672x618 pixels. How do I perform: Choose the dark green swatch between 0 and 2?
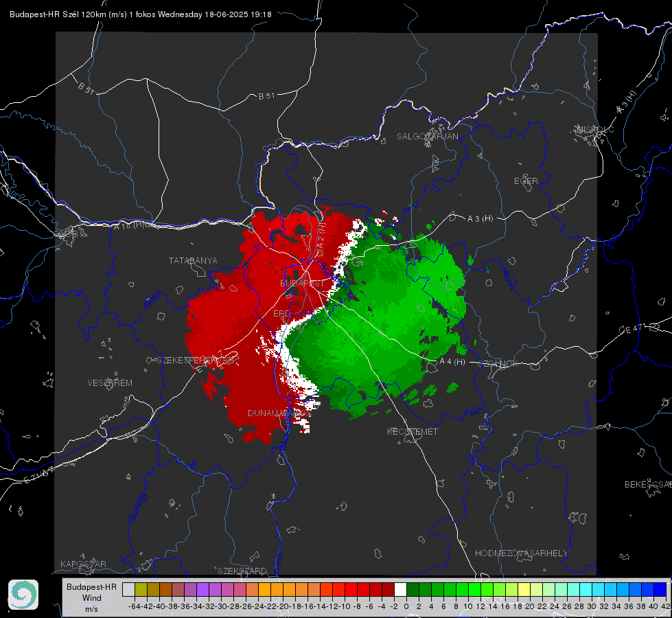(x=413, y=589)
